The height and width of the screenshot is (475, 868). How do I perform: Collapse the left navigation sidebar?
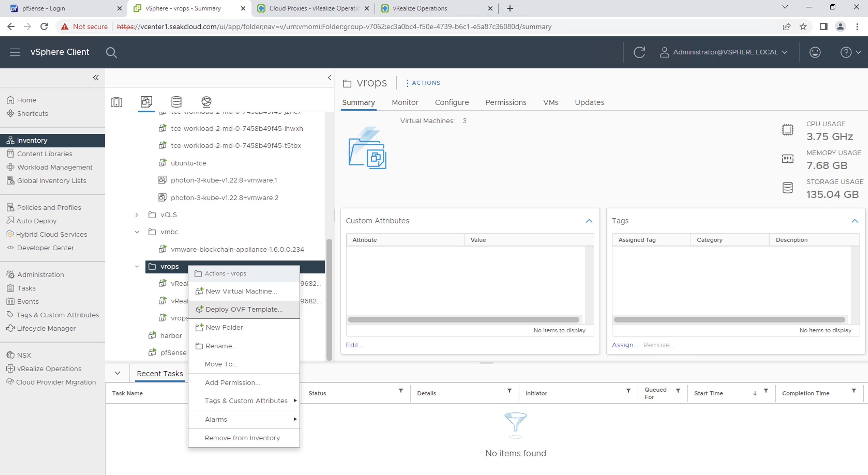pyautogui.click(x=96, y=78)
